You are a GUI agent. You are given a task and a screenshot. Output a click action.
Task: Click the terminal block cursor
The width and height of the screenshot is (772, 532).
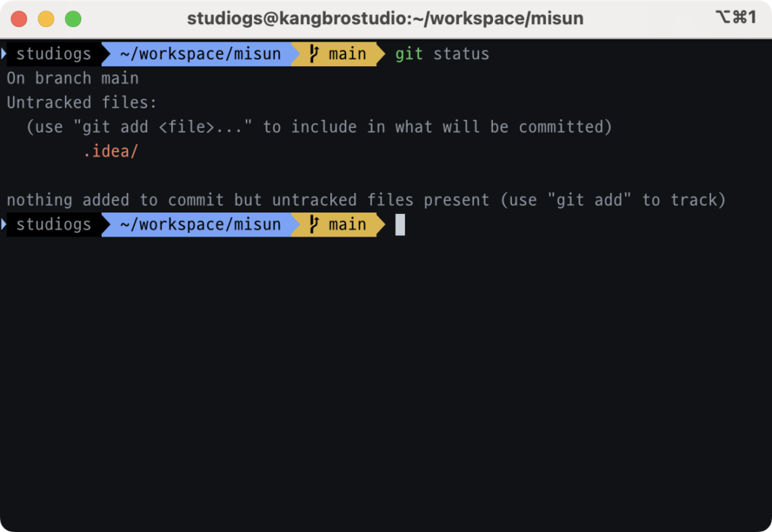(400, 225)
